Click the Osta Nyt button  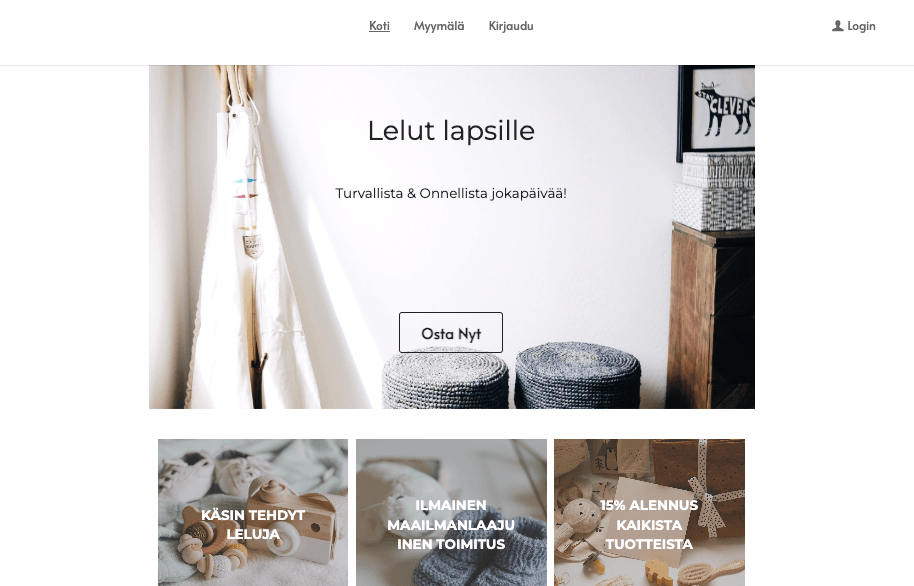(451, 332)
